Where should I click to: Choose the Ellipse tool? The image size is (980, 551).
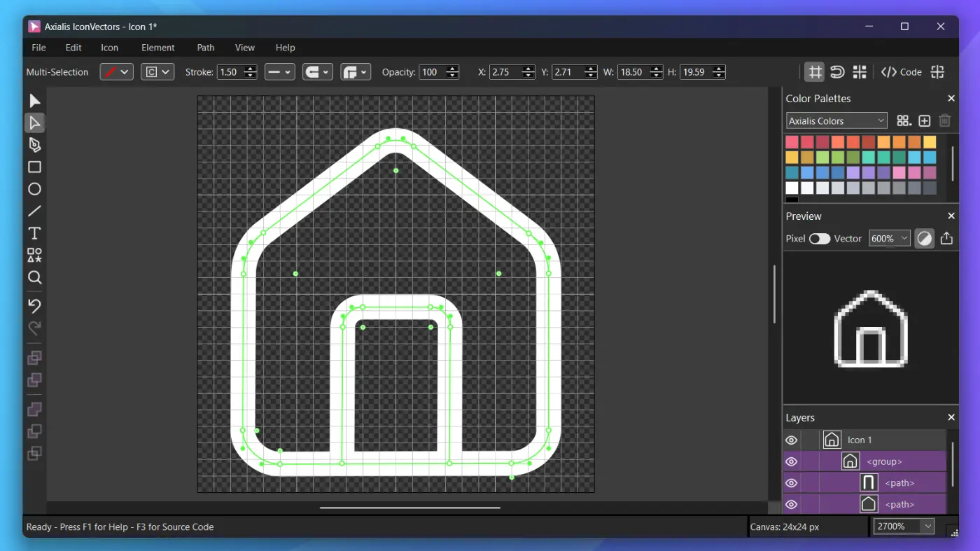(x=34, y=189)
